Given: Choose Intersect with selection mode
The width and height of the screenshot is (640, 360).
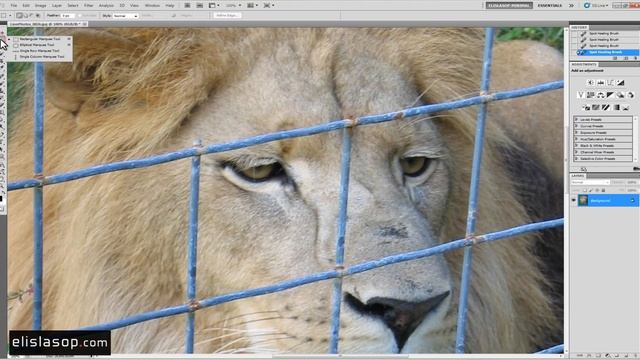Looking at the screenshot, I should [x=38, y=16].
